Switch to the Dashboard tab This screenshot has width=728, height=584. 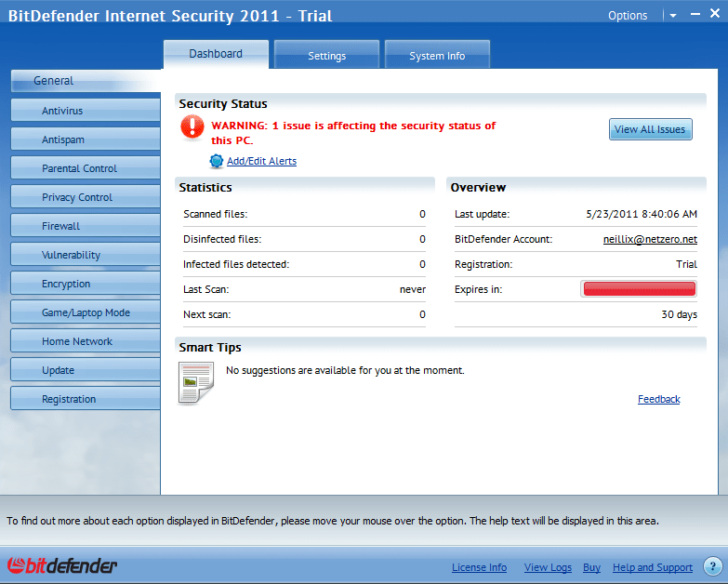tap(216, 54)
